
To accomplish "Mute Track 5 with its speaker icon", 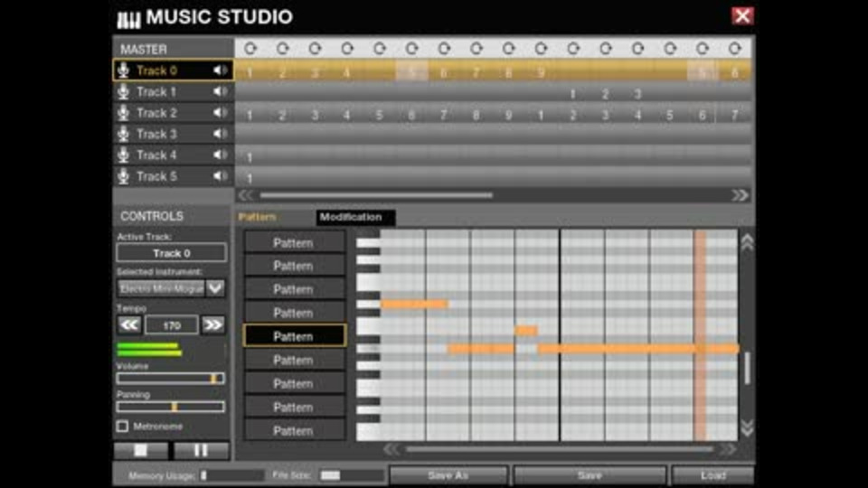I will tap(221, 176).
